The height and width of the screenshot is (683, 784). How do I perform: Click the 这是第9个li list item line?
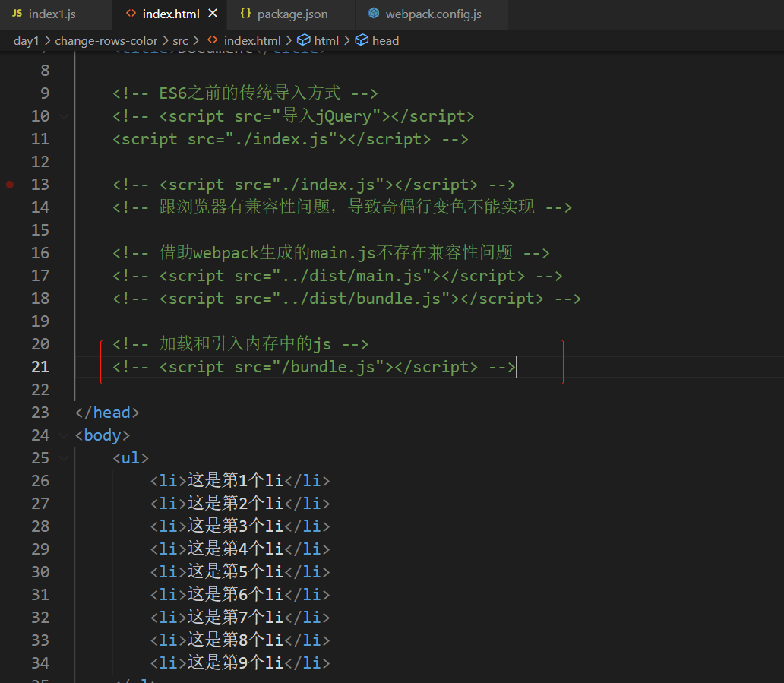240,663
